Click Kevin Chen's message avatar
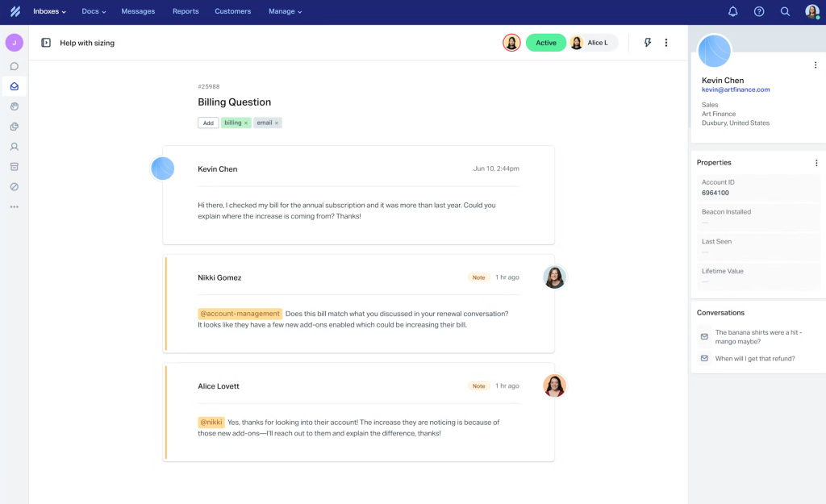 [163, 169]
